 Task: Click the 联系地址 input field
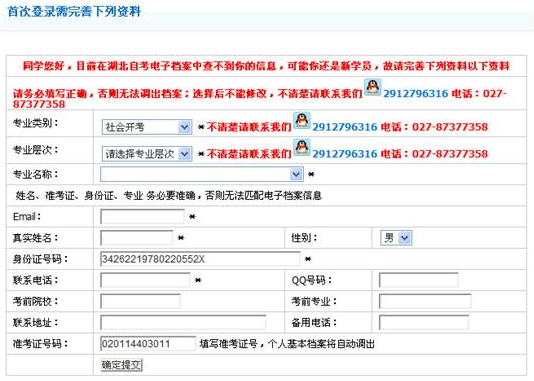[183, 322]
